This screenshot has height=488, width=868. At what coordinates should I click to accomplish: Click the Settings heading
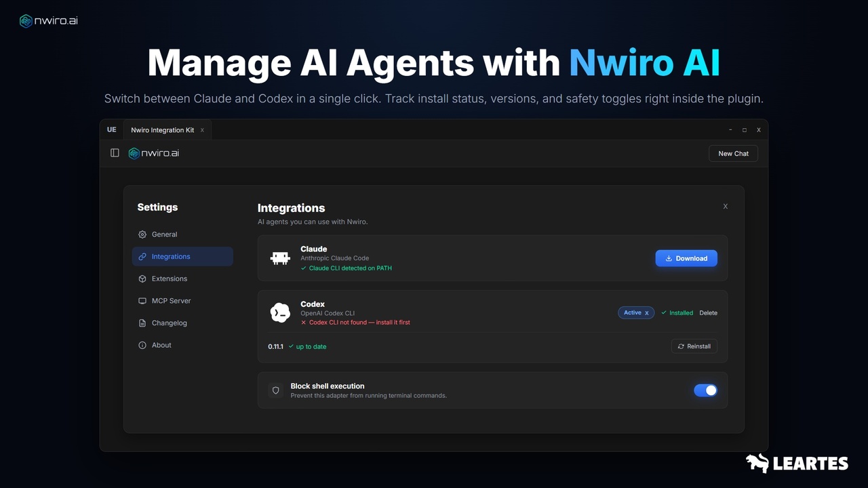point(157,207)
